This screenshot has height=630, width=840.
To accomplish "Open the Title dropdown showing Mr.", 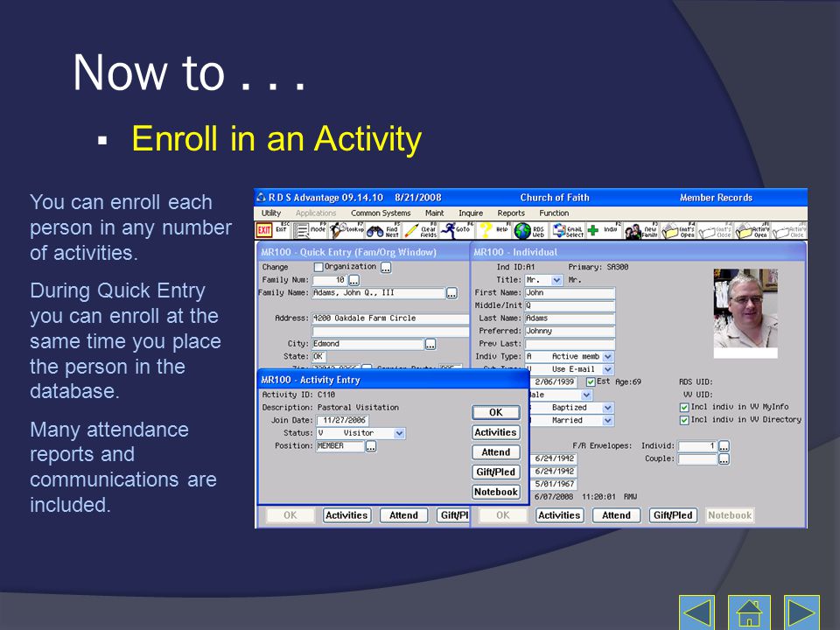I will pyautogui.click(x=556, y=280).
